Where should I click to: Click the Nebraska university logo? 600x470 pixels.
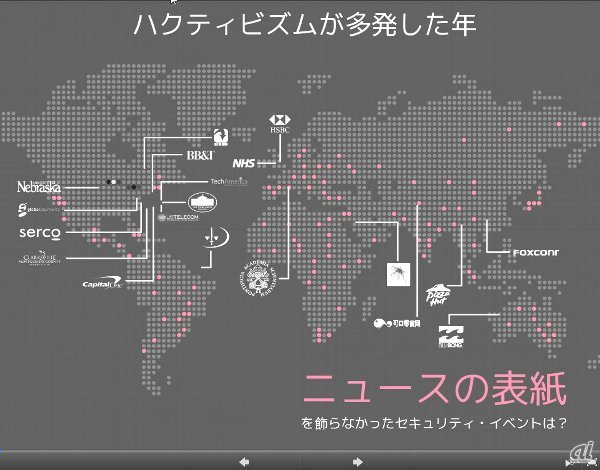(39, 186)
